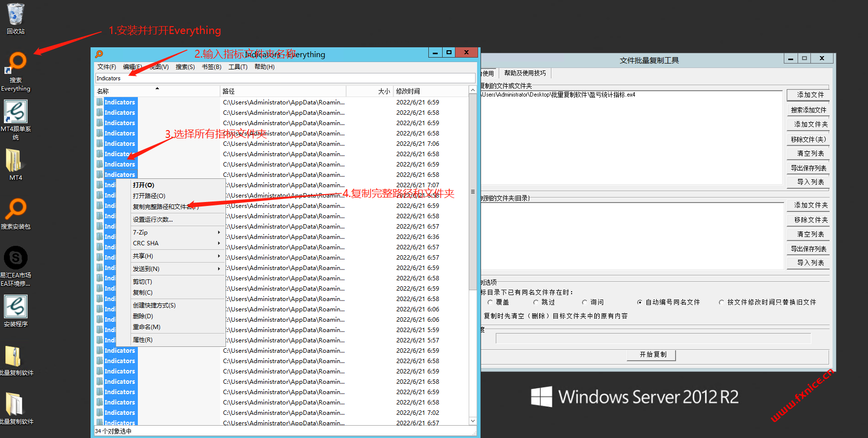Click the copy progress bar in the batch tool
The height and width of the screenshot is (438, 868).
pos(653,338)
